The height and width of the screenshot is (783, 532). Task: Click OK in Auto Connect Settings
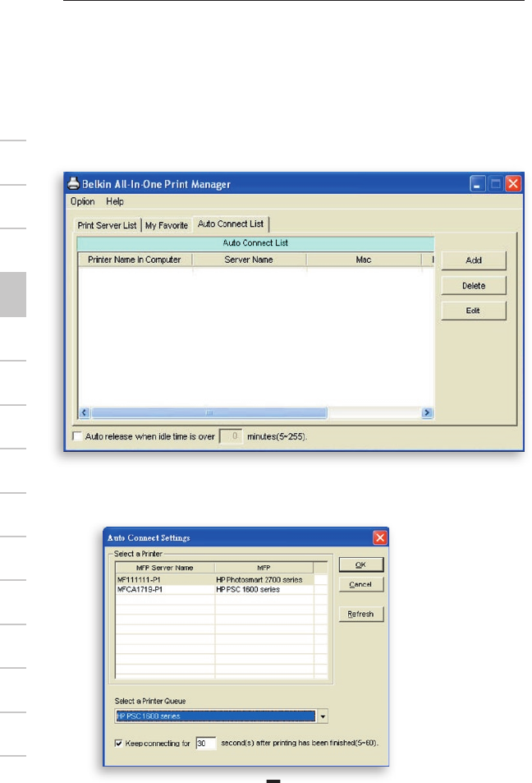coord(360,564)
